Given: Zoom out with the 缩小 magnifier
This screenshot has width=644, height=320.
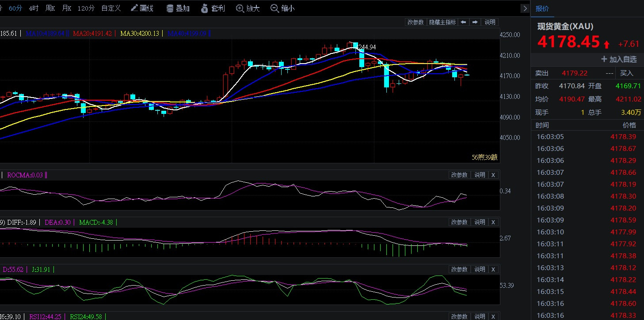Looking at the screenshot, I should pos(282,8).
